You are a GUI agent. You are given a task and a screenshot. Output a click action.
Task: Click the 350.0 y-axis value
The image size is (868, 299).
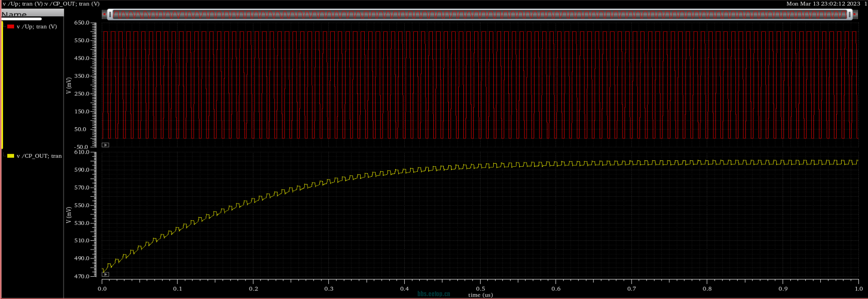[x=82, y=76]
